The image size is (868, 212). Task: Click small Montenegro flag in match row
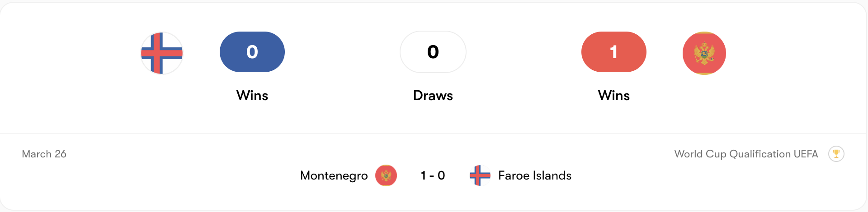pos(386,175)
